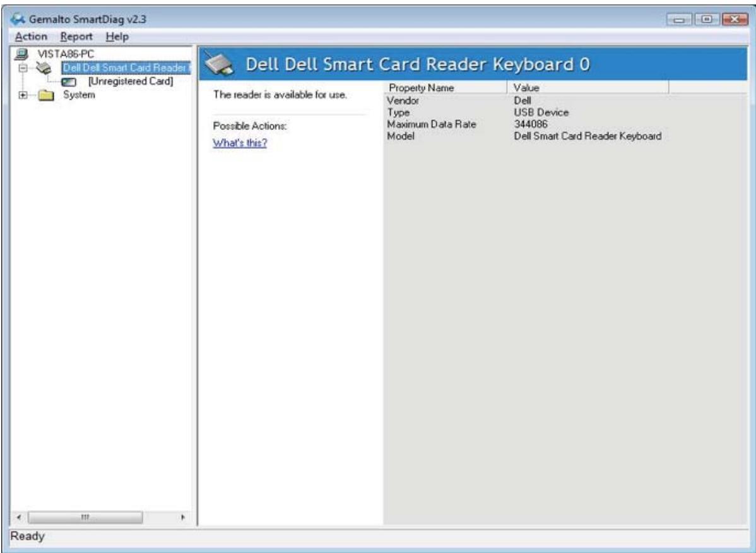Open the Report menu
The height and width of the screenshot is (553, 756).
76,37
